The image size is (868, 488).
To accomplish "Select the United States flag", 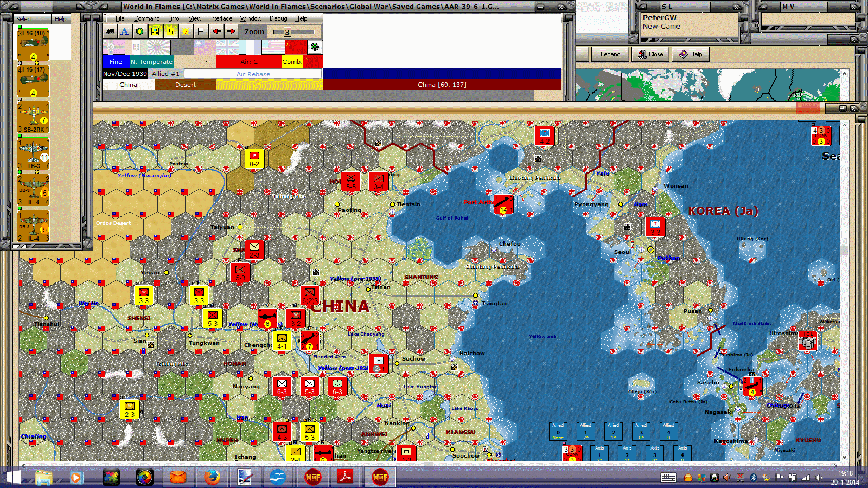I will tap(273, 47).
